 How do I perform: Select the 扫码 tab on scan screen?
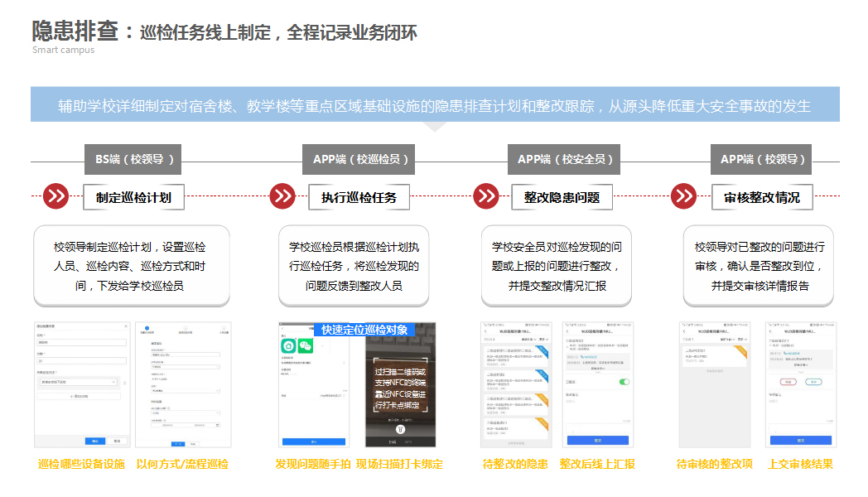pyautogui.click(x=391, y=442)
